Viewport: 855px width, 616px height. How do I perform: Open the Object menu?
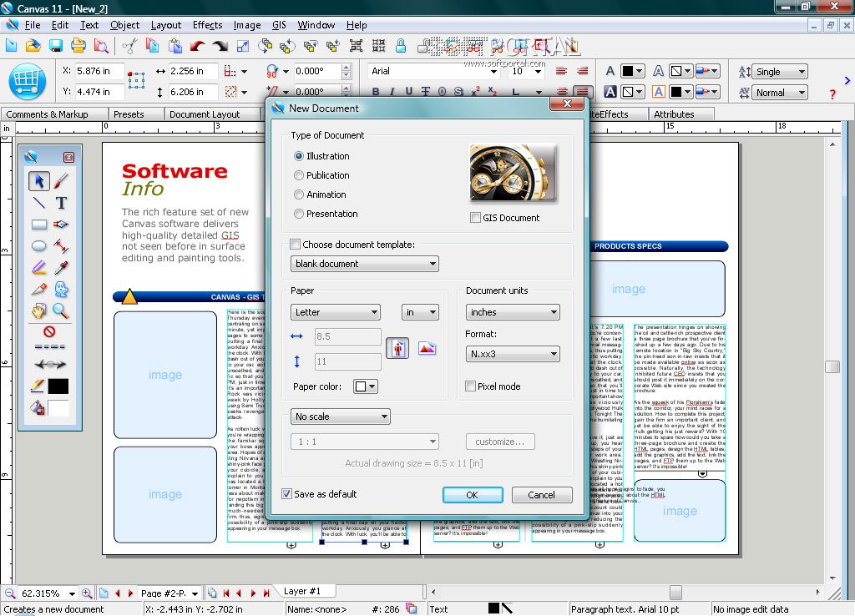click(x=125, y=25)
